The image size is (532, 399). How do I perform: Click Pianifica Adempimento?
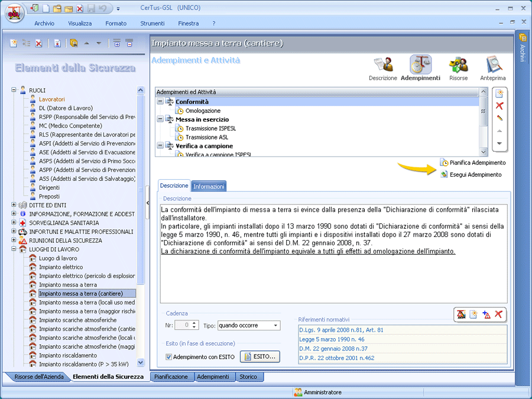476,162
